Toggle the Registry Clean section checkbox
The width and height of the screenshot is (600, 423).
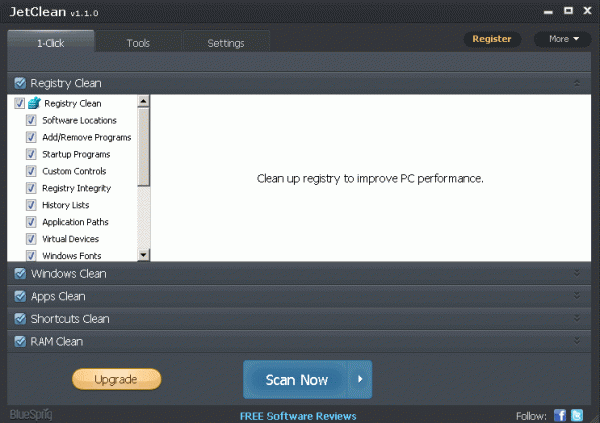click(20, 83)
